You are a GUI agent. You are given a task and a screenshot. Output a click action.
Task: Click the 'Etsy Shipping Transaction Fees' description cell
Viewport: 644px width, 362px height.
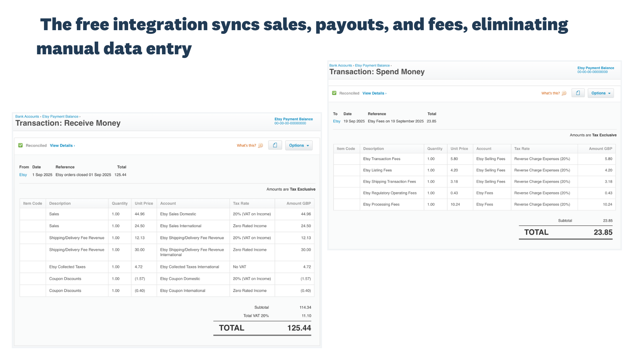click(x=391, y=182)
